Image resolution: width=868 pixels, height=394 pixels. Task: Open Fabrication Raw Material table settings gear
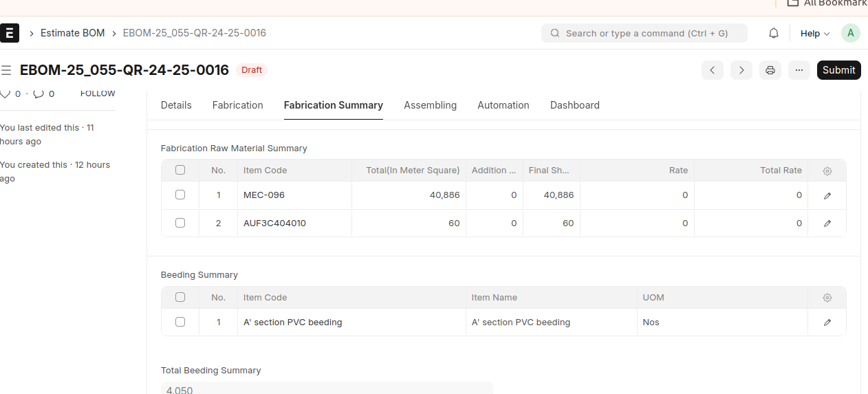pyautogui.click(x=827, y=171)
